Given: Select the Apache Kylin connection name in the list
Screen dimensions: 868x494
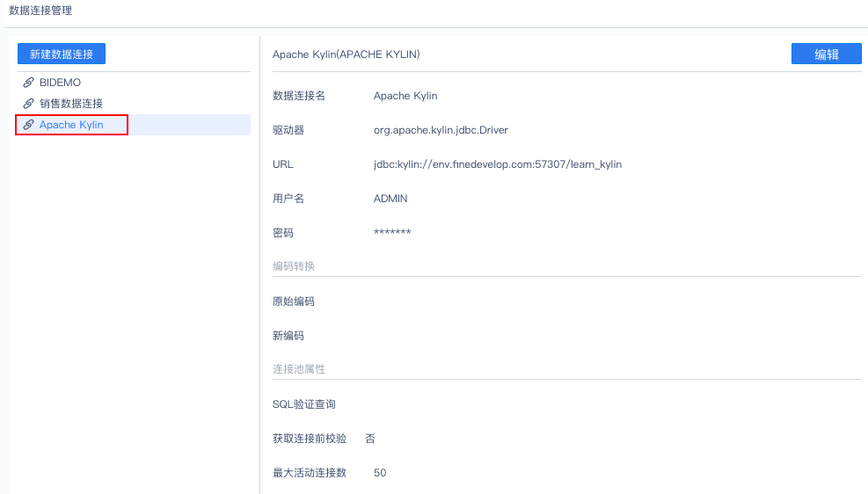Looking at the screenshot, I should 71,125.
